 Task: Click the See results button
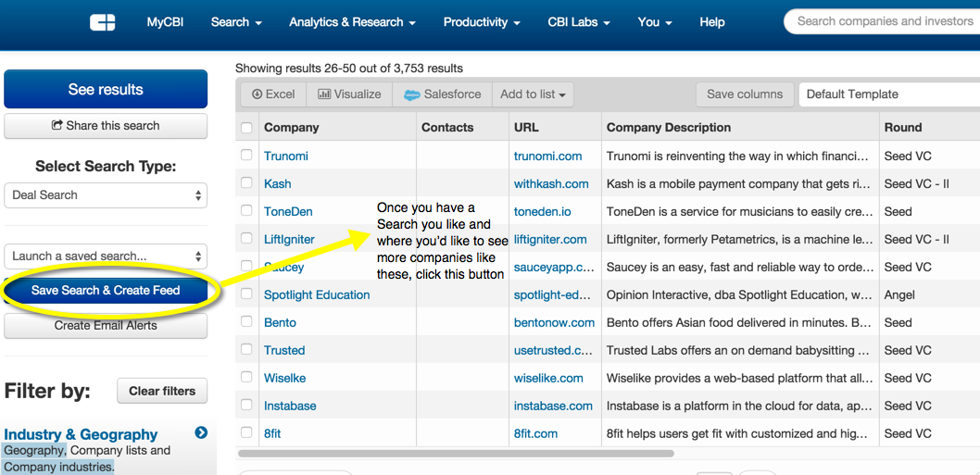(106, 90)
